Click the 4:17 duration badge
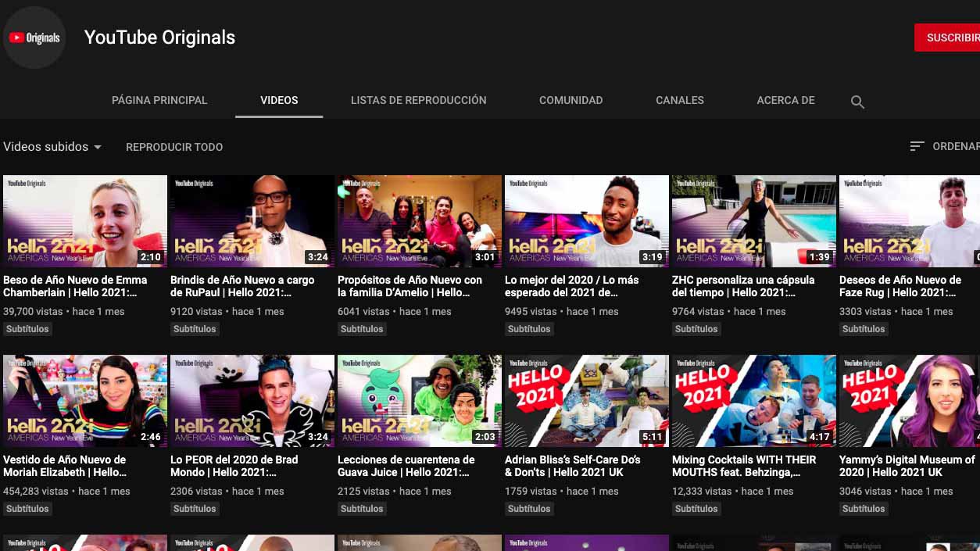 tap(819, 437)
